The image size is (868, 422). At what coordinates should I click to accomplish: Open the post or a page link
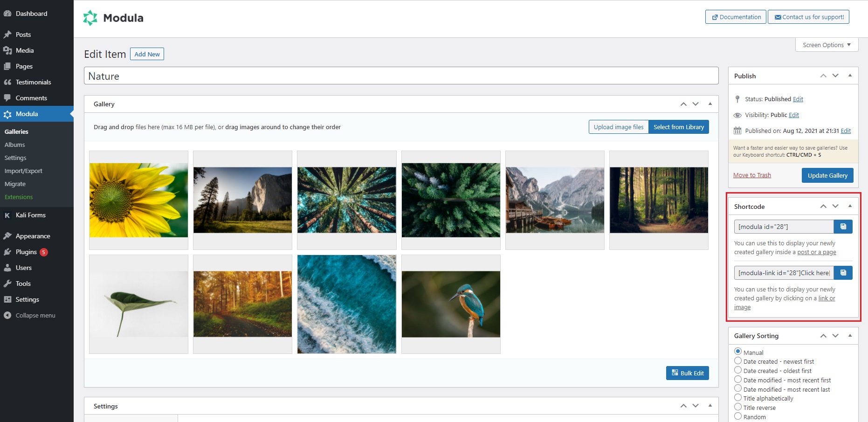(x=816, y=252)
